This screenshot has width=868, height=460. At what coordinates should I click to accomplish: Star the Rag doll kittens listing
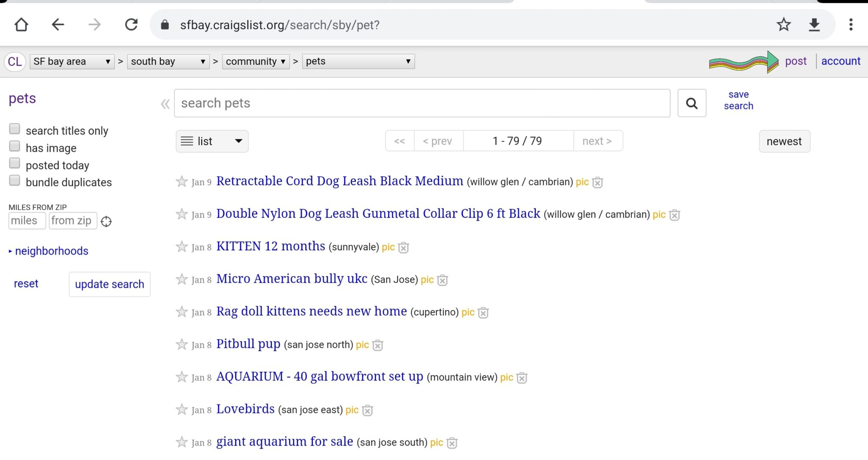[x=182, y=312]
